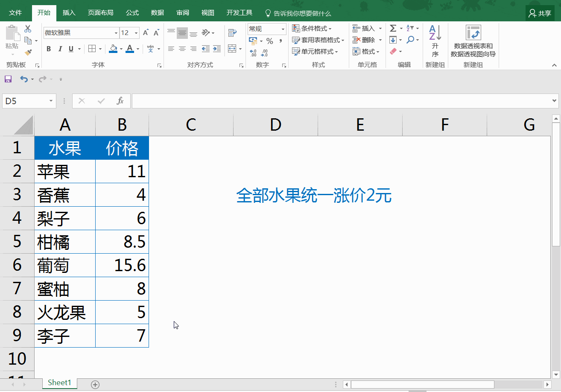
Task: Open the 常规 number format dropdown
Action: tap(283, 29)
